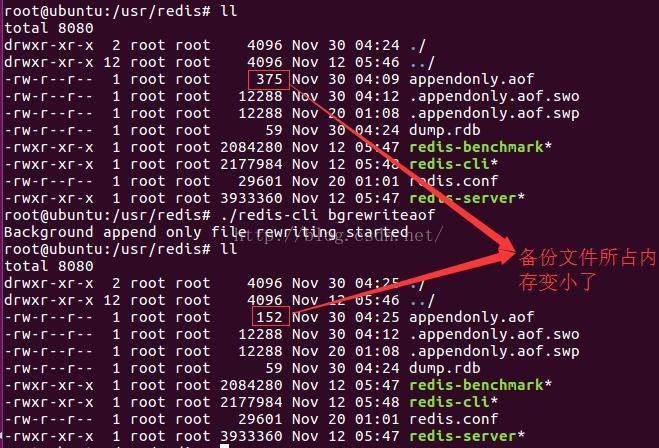
Task: Click green redis-benchmark* in first listing
Action: point(480,147)
